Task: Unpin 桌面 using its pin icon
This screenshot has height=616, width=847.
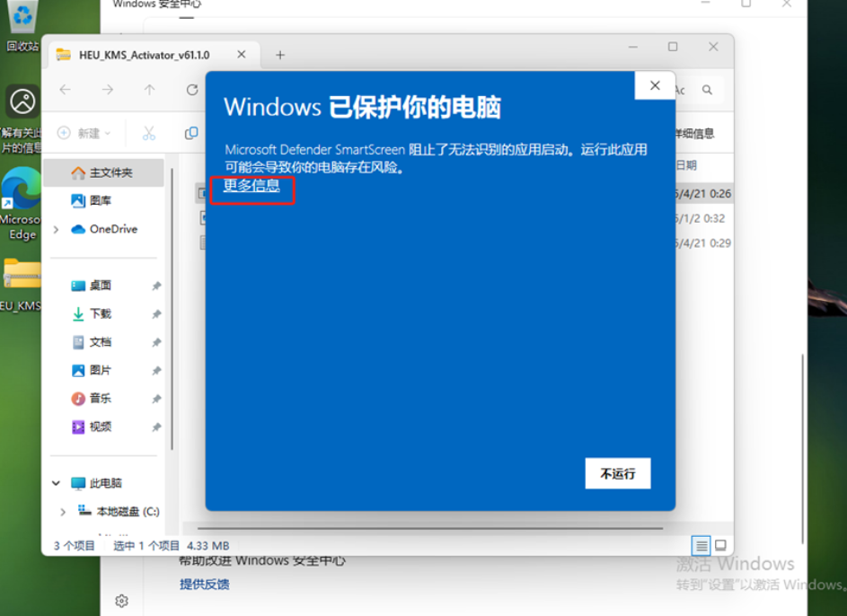Action: [x=156, y=286]
